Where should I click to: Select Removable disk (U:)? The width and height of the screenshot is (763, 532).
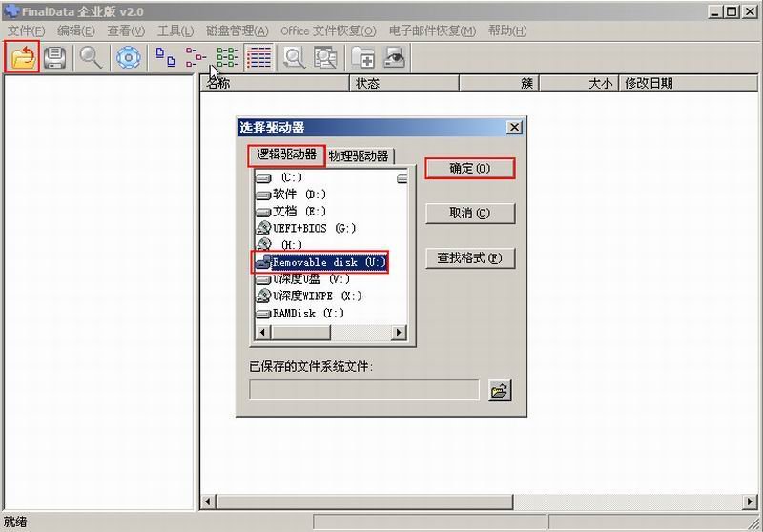(x=320, y=262)
